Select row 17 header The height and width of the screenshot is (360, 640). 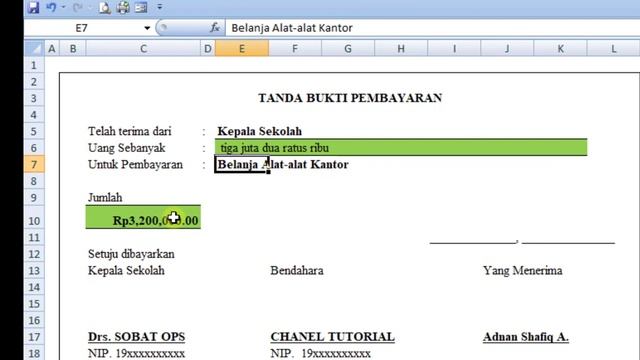tap(34, 337)
